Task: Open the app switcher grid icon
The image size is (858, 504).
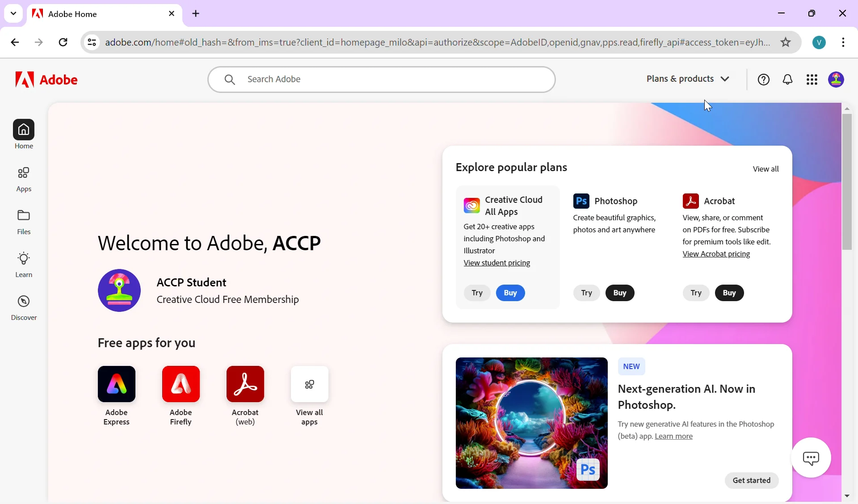Action: tap(812, 80)
